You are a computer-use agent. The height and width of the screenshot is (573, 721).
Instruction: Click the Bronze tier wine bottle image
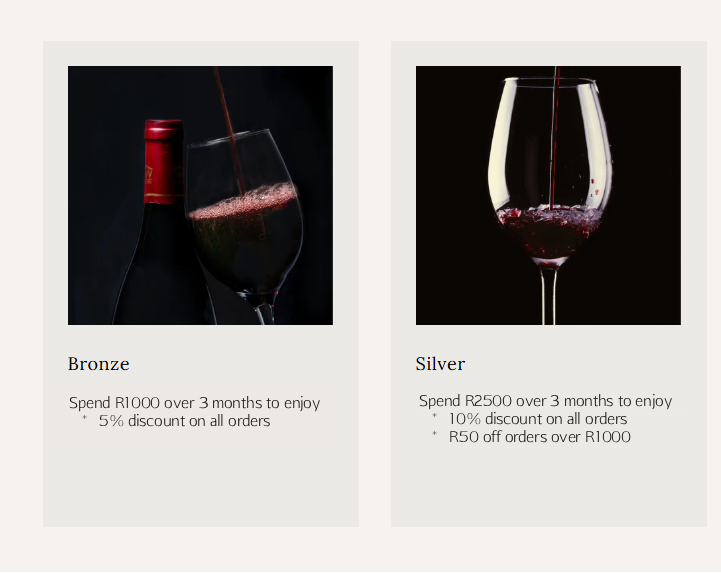200,195
